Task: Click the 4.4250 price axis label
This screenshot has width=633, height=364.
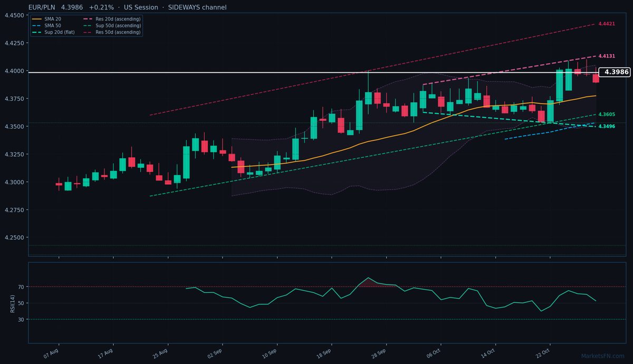Action: click(x=14, y=43)
